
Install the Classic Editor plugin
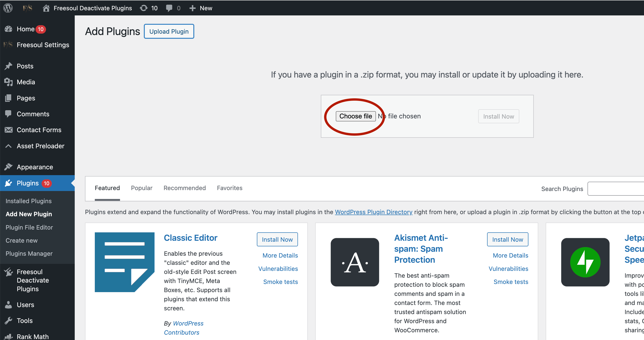277,239
